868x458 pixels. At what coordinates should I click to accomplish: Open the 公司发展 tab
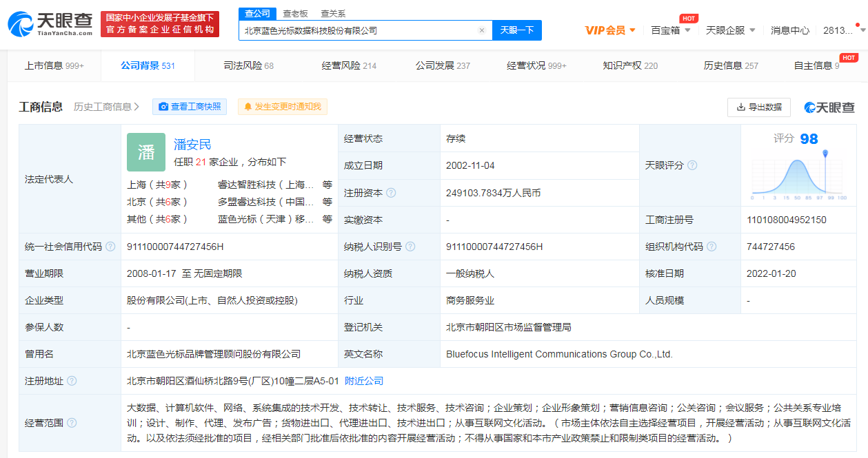click(443, 65)
